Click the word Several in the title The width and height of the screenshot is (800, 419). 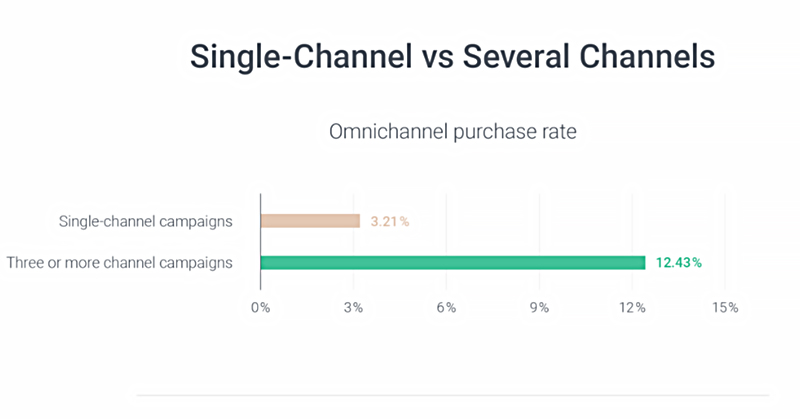point(516,56)
